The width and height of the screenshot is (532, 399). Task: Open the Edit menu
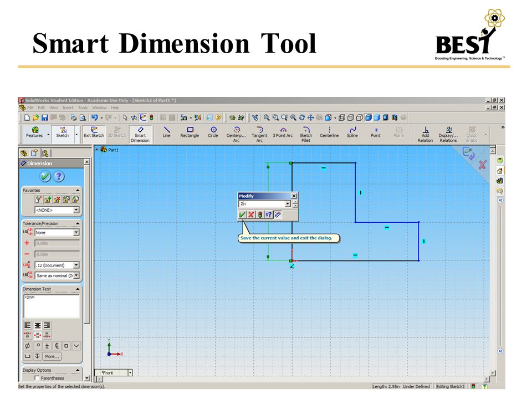(42, 108)
